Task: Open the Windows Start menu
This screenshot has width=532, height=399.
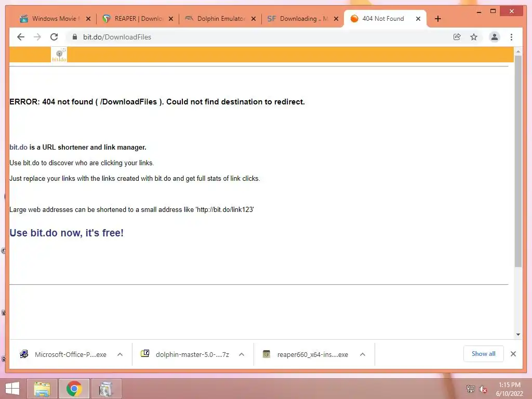Action: pyautogui.click(x=12, y=389)
